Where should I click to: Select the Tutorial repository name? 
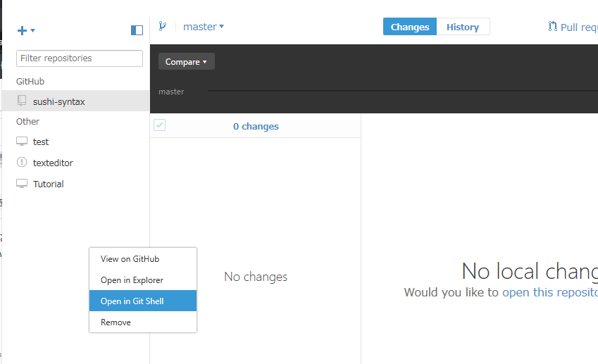[49, 184]
